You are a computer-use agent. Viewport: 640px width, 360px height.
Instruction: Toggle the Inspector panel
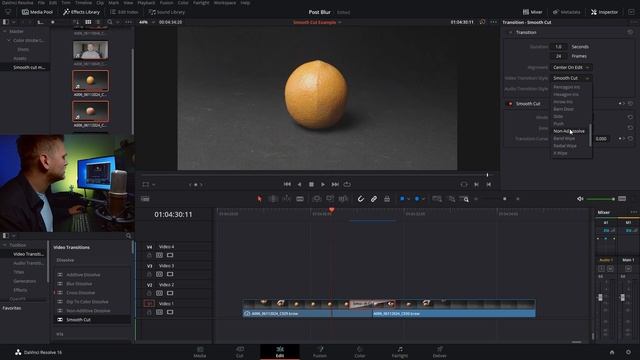click(604, 12)
